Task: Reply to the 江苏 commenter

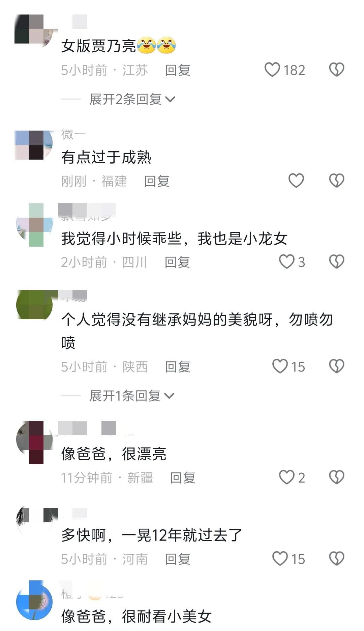Action: coord(178,70)
